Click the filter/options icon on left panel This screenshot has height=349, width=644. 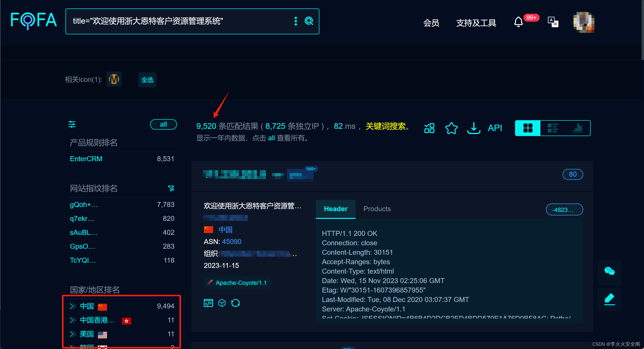(x=72, y=125)
